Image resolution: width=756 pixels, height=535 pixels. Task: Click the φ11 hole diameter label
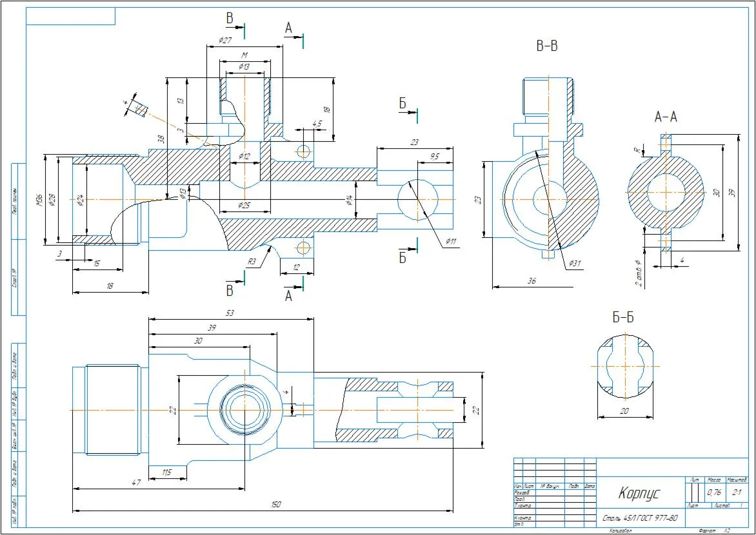(x=450, y=242)
